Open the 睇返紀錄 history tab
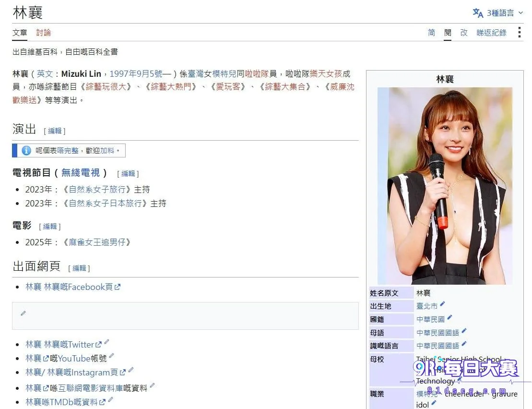This screenshot has width=532, height=409. [491, 33]
